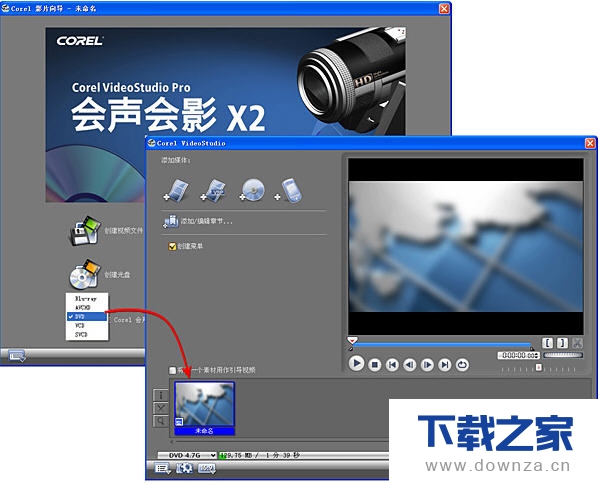Click the create video file text label
The width and height of the screenshot is (599, 484).
123,231
